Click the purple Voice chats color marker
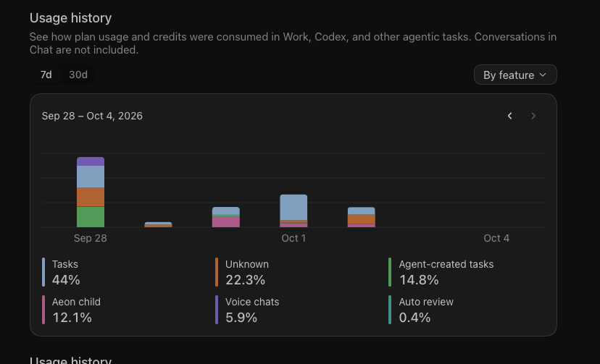 (217, 310)
